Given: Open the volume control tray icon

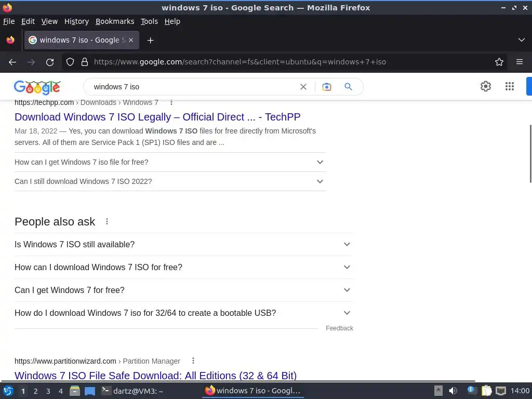Looking at the screenshot, I should click(x=453, y=391).
